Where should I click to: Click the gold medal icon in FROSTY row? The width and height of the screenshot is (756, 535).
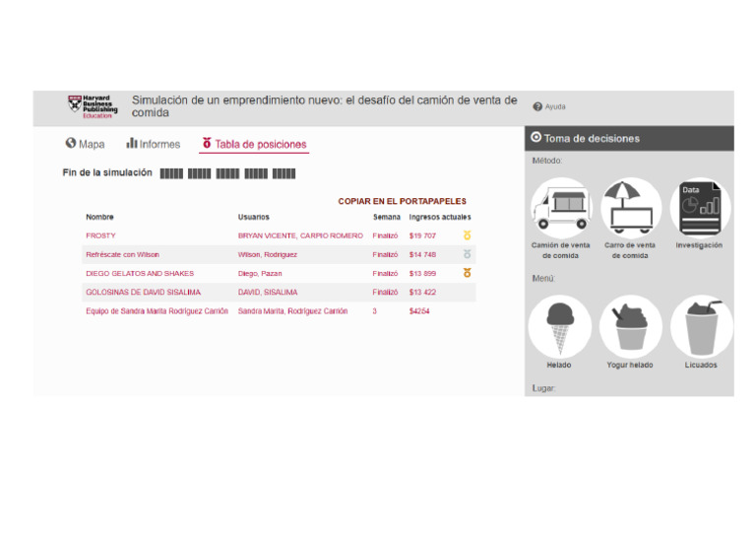click(467, 235)
